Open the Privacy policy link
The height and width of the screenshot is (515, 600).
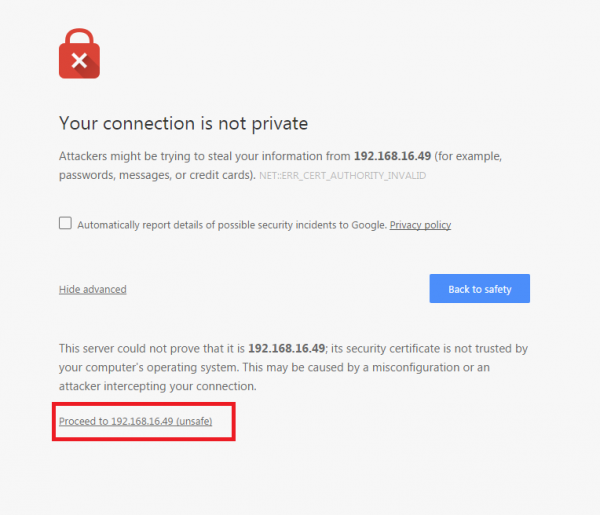pos(420,225)
